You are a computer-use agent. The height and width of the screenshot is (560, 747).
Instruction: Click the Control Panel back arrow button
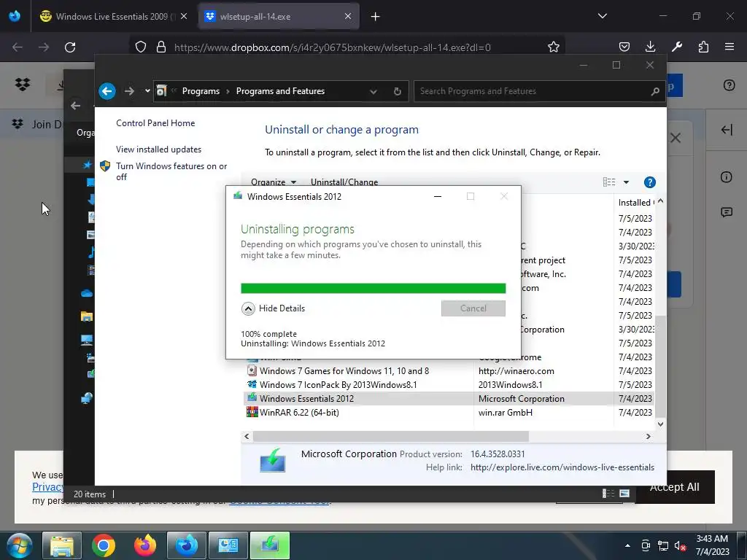pyautogui.click(x=107, y=91)
